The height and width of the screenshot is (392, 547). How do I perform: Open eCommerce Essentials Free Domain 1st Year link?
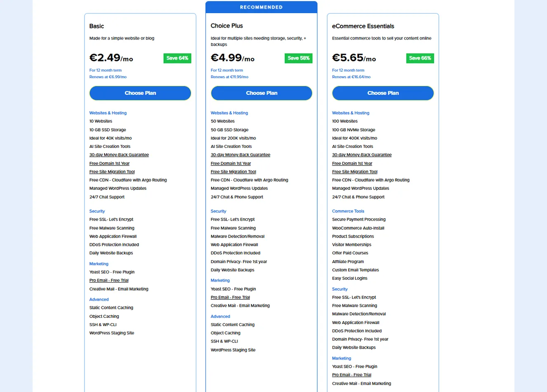point(352,163)
